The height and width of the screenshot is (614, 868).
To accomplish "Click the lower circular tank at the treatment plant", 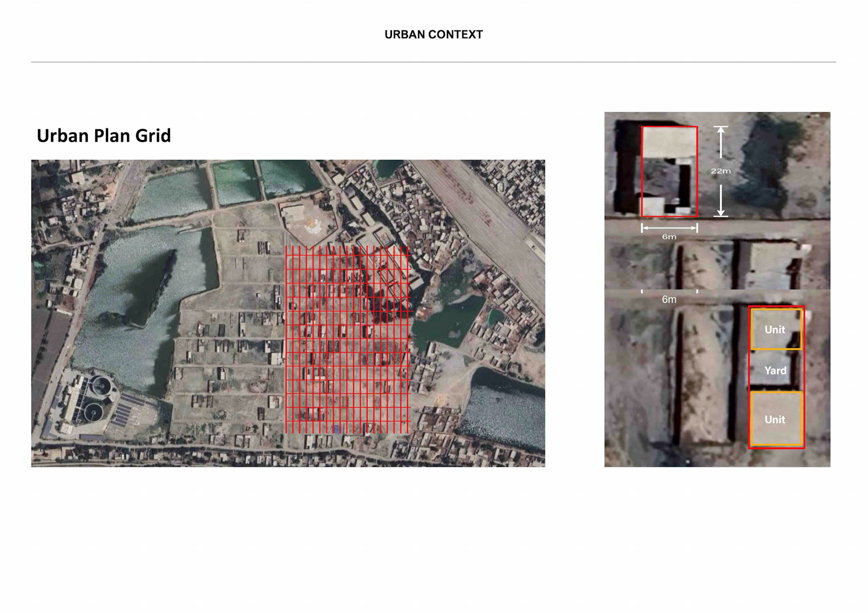I will [93, 412].
